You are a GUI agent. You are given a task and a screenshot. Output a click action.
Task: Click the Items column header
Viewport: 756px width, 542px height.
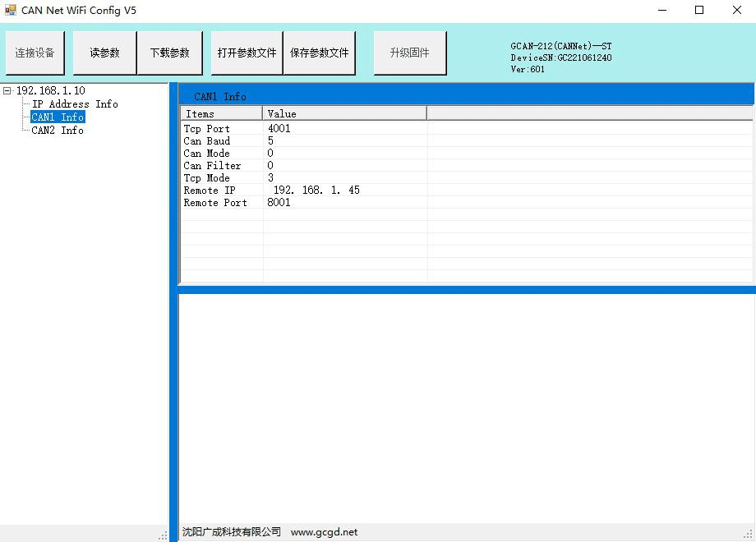click(x=220, y=113)
